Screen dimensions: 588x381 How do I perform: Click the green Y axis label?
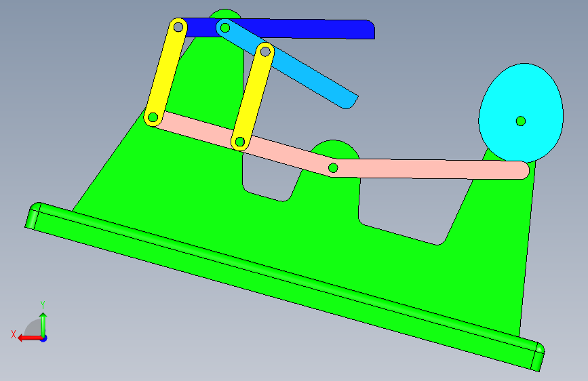[43, 305]
